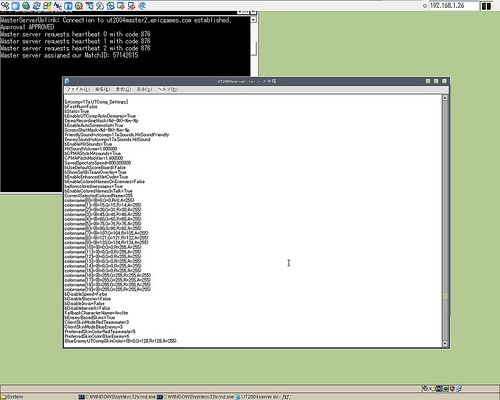
Task: Click the Notepad title bar system icon
Action: (x=67, y=81)
